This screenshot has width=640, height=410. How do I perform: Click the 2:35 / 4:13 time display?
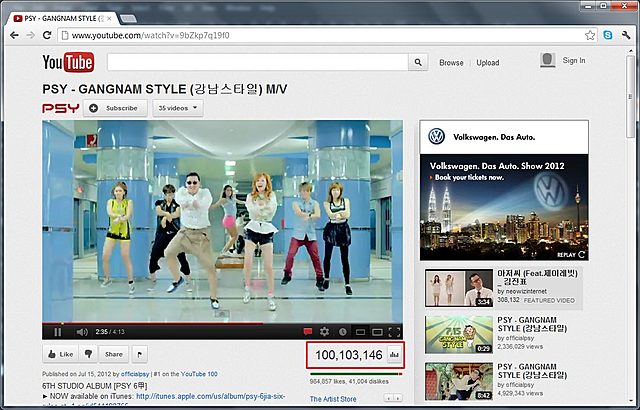click(110, 332)
